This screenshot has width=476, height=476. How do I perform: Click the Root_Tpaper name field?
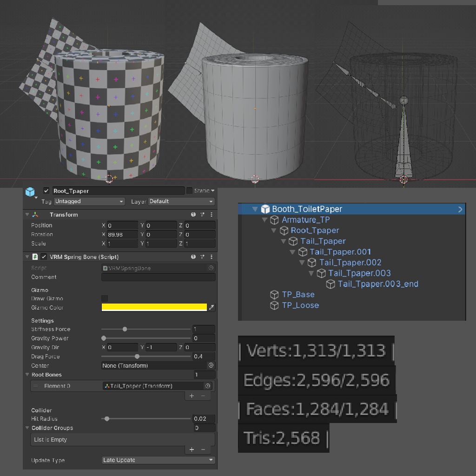pos(119,191)
